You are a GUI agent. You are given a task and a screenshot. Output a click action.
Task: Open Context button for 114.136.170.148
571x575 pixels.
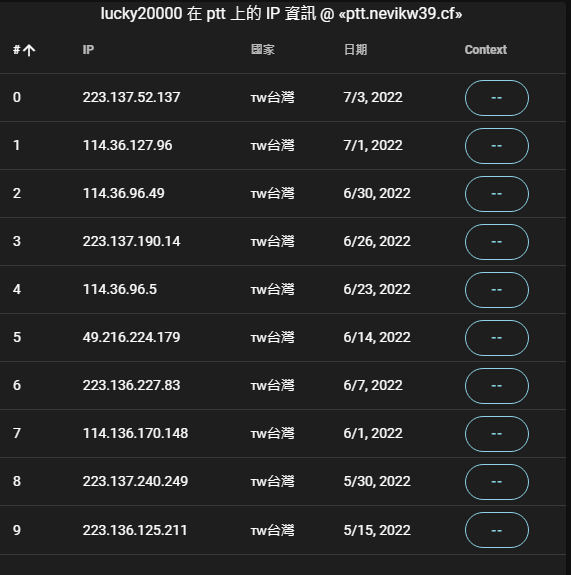point(497,434)
